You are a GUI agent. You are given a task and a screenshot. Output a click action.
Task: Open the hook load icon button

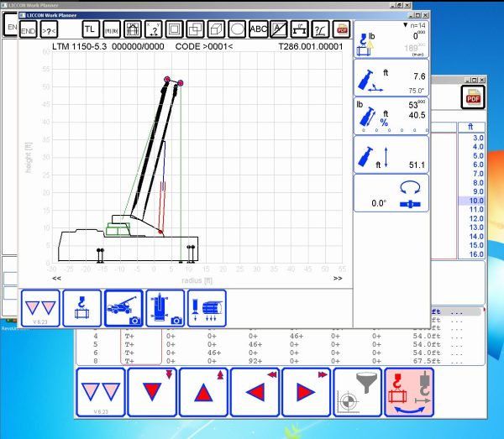[x=81, y=308]
